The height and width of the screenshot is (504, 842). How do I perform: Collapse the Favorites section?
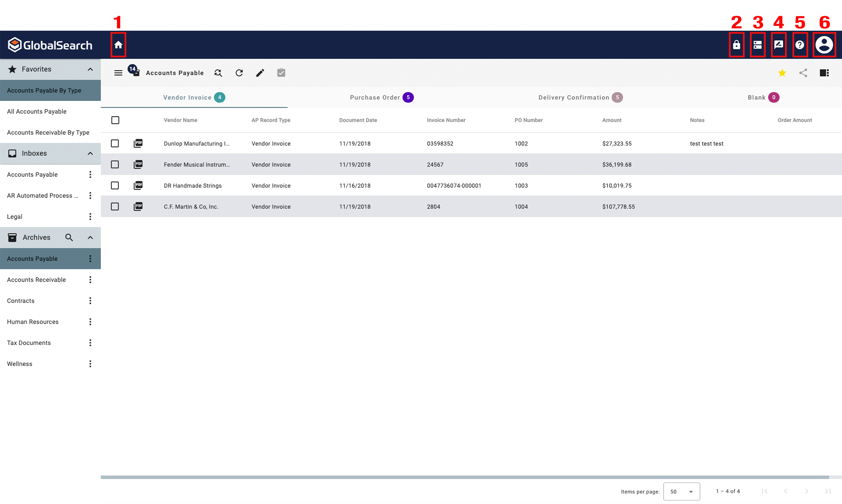point(90,69)
